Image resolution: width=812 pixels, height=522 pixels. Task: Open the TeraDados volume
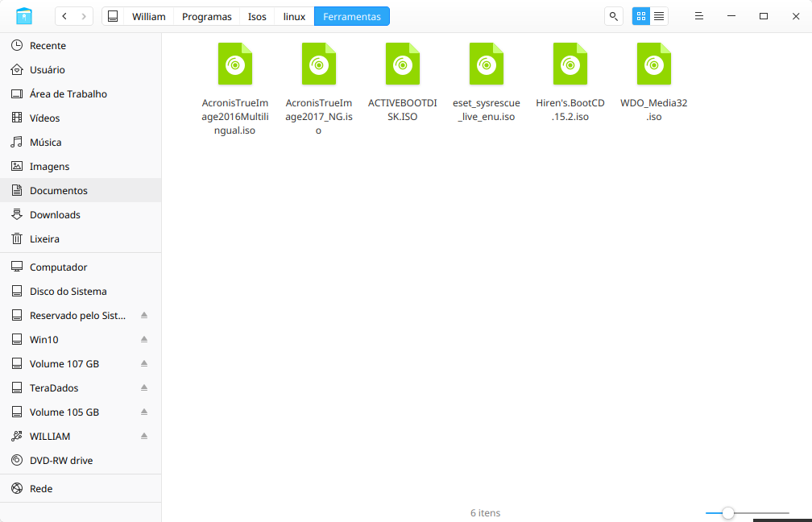point(81,388)
